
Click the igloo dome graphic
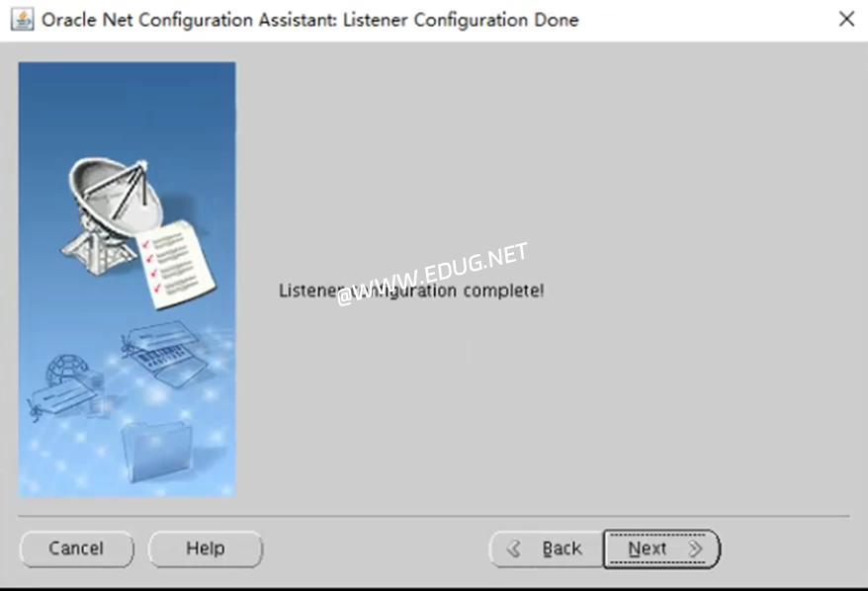coord(66,370)
